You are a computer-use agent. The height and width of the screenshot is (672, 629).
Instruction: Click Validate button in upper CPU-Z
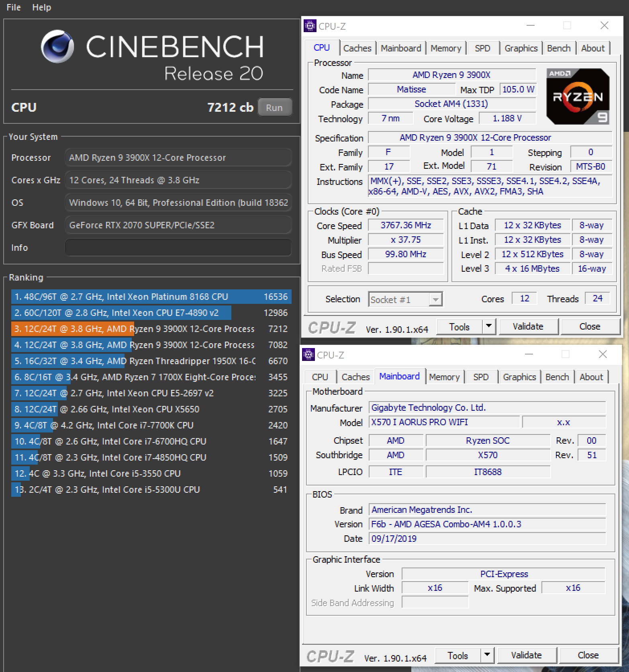pos(528,327)
